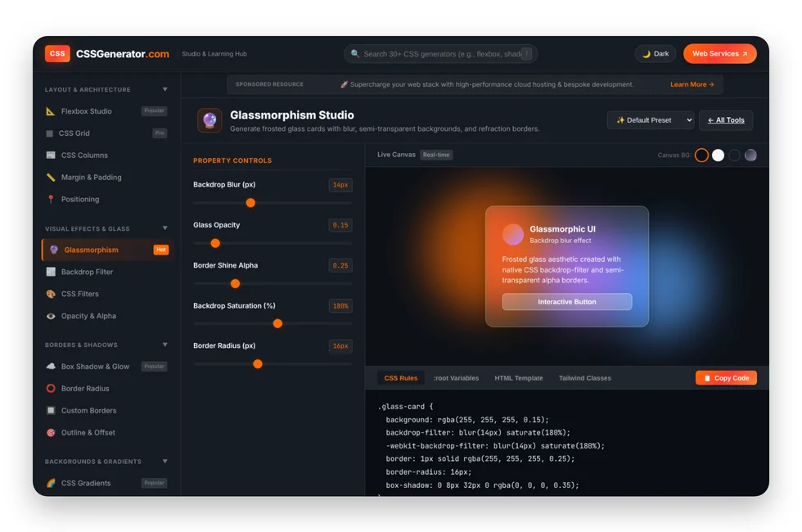Click the Border Radius circle icon
Image resolution: width=802 pixels, height=532 pixels.
(x=51, y=388)
